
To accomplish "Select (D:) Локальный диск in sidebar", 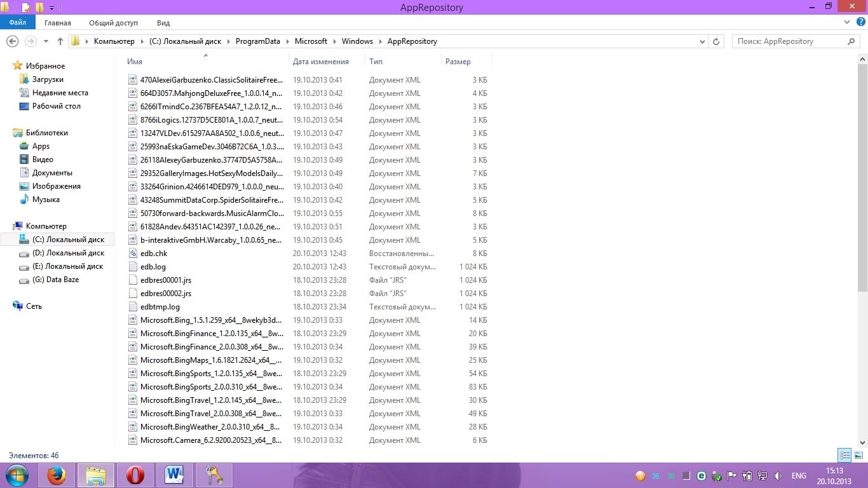I will [68, 253].
